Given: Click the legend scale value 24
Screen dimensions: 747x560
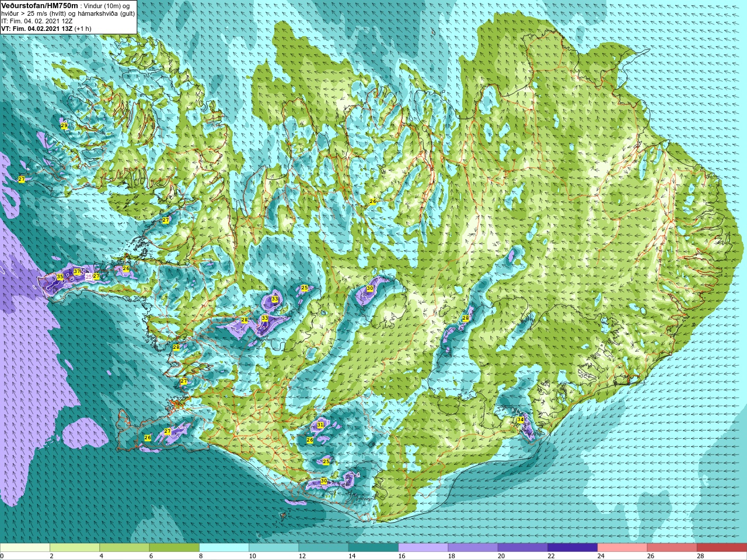Looking at the screenshot, I should [601, 556].
